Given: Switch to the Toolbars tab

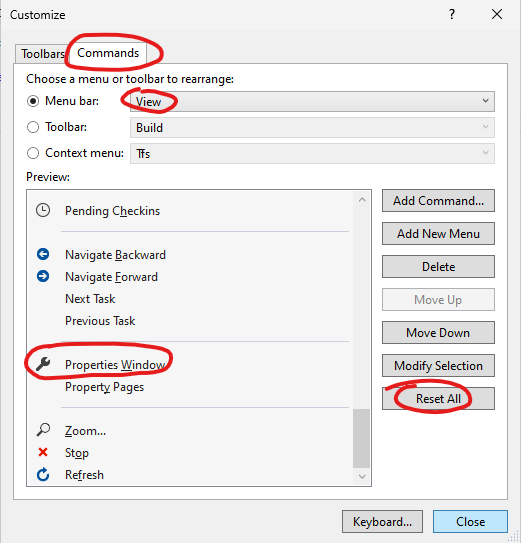Looking at the screenshot, I should point(42,54).
